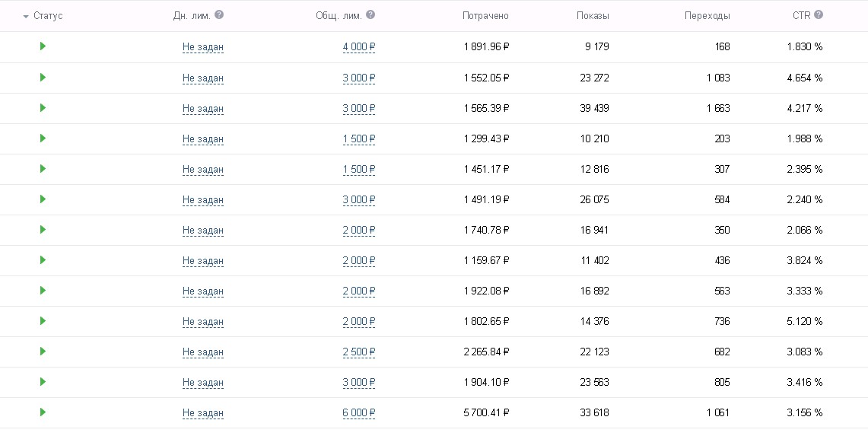This screenshot has height=436, width=868.
Task: Expand the sort arrow next to Статус
Action: pos(25,17)
